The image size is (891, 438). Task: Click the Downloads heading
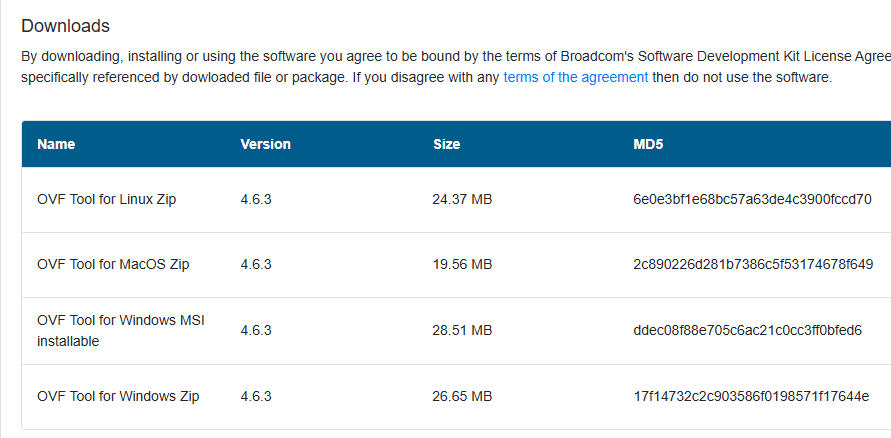pyautogui.click(x=65, y=26)
